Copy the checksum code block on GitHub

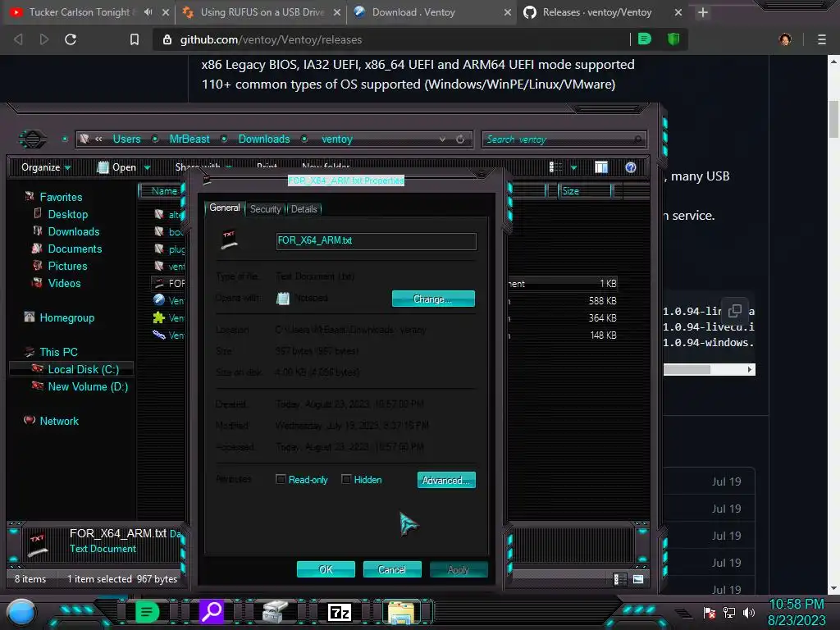coord(735,310)
